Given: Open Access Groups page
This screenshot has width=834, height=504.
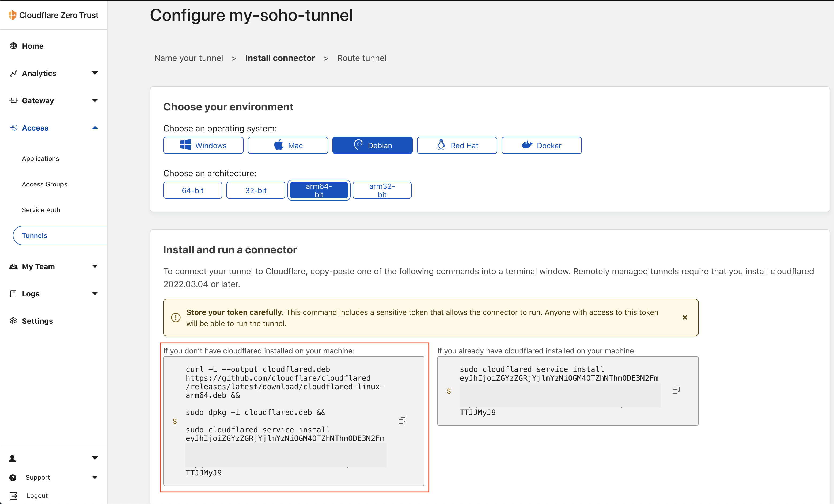Looking at the screenshot, I should tap(45, 184).
